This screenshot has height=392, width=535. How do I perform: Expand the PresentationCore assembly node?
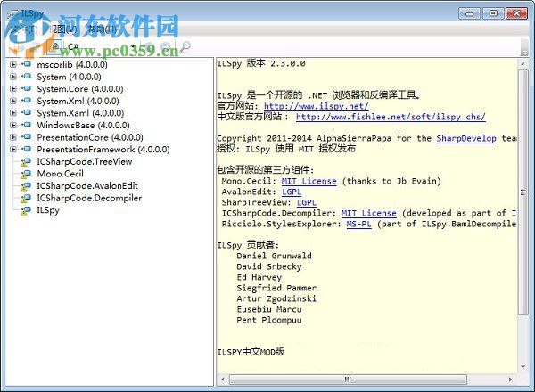pyautogui.click(x=13, y=137)
